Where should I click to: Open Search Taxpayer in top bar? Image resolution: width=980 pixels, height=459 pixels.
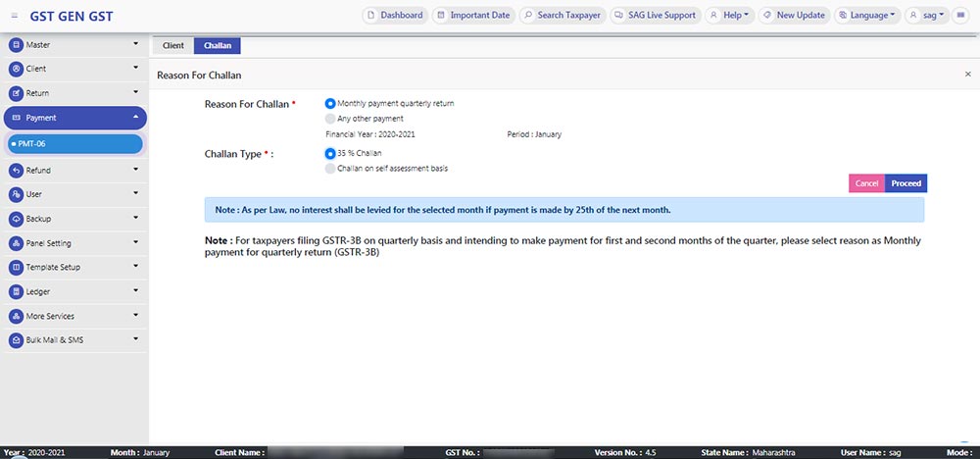(x=562, y=16)
